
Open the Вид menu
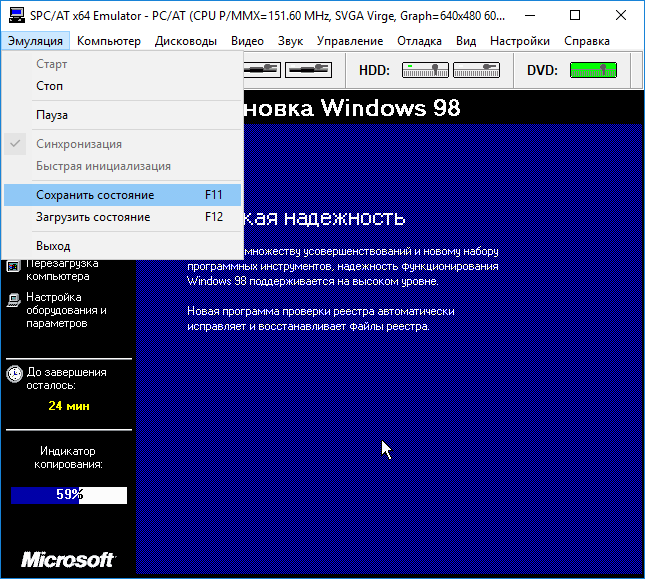pyautogui.click(x=466, y=41)
